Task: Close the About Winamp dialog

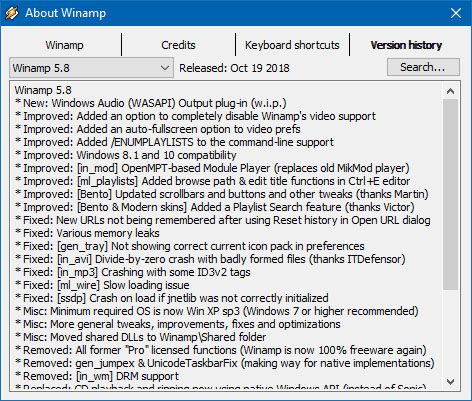Action: [x=456, y=13]
